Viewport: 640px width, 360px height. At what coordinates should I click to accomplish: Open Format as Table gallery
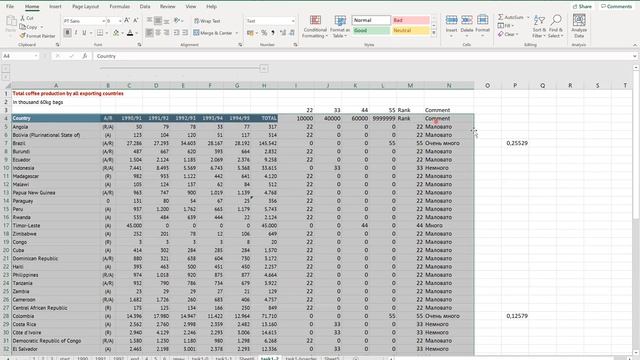coord(340,27)
